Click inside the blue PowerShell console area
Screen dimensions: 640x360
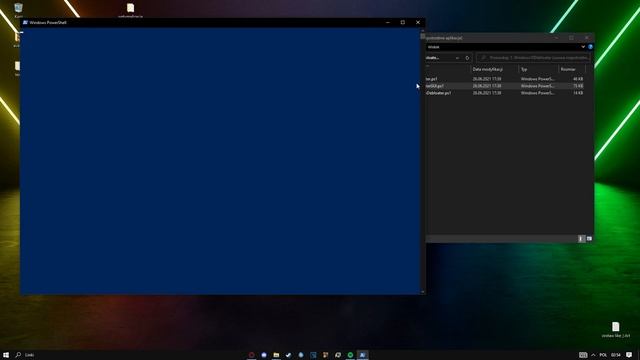coord(220,161)
